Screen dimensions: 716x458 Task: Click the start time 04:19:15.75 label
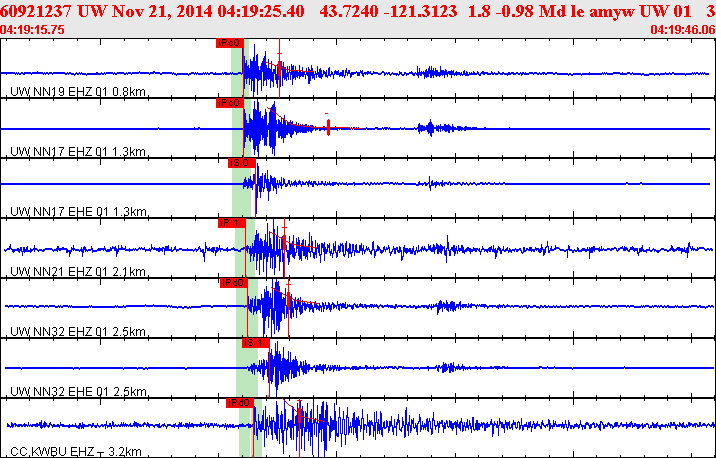pyautogui.click(x=32, y=30)
